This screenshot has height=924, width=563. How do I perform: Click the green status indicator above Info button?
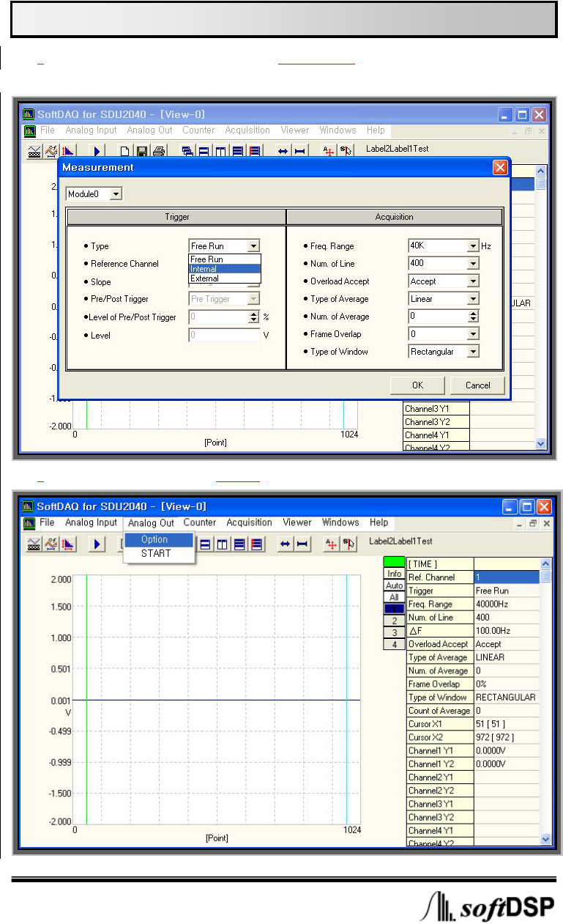tap(395, 562)
